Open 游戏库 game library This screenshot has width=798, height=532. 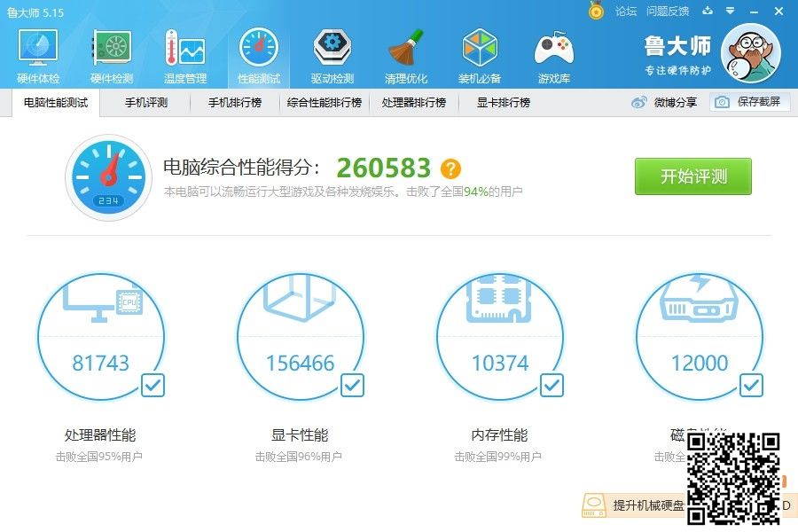pos(554,57)
